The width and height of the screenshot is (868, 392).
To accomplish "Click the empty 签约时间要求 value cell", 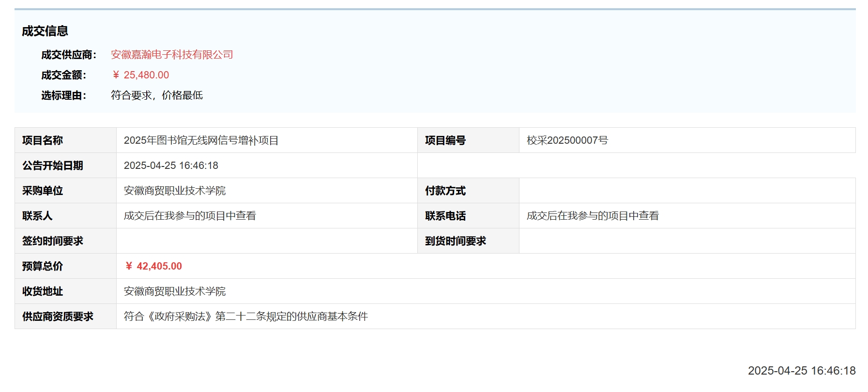I will click(266, 241).
